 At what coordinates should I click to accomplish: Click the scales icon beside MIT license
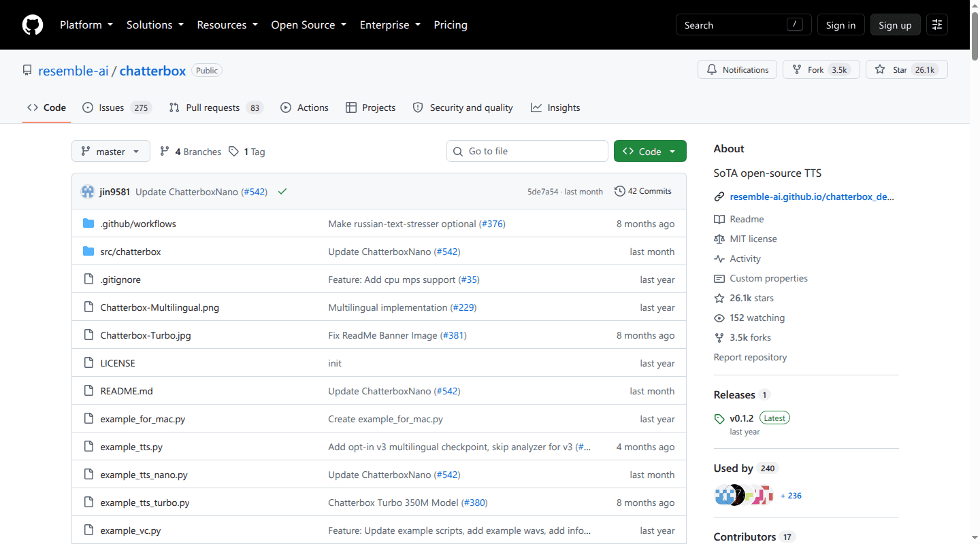(719, 239)
